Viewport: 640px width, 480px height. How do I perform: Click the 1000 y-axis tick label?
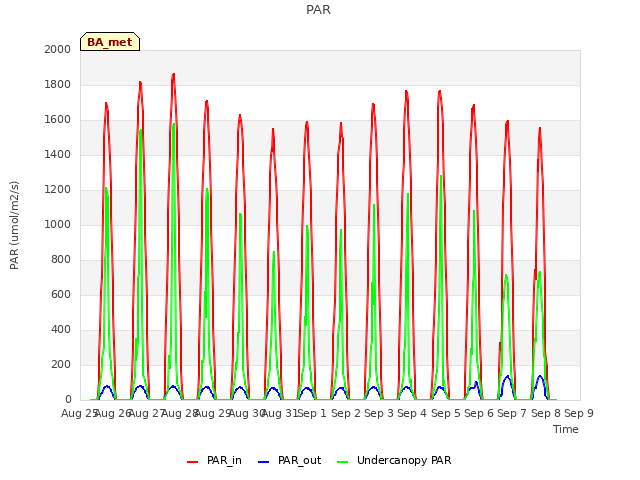[x=58, y=224]
